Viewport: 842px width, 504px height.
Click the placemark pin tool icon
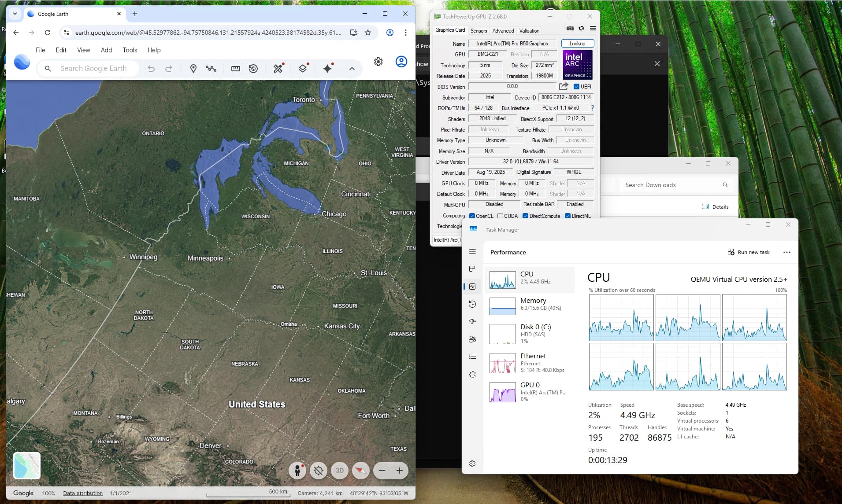[x=193, y=69]
